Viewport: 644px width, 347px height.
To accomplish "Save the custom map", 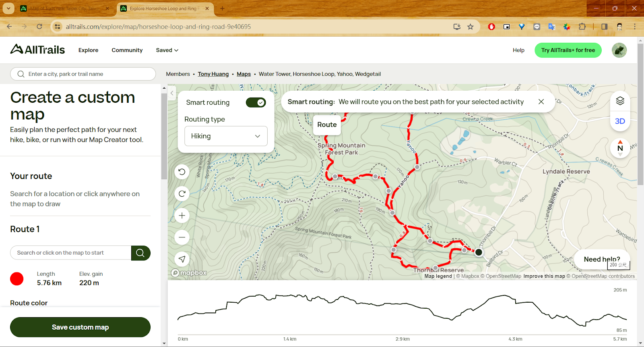I will pyautogui.click(x=80, y=327).
